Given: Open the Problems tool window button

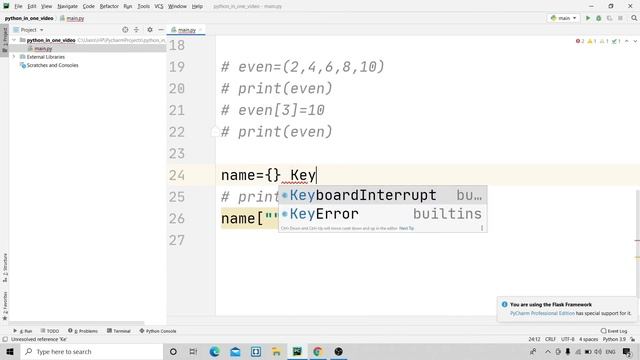Looking at the screenshot, I should [x=83, y=331].
